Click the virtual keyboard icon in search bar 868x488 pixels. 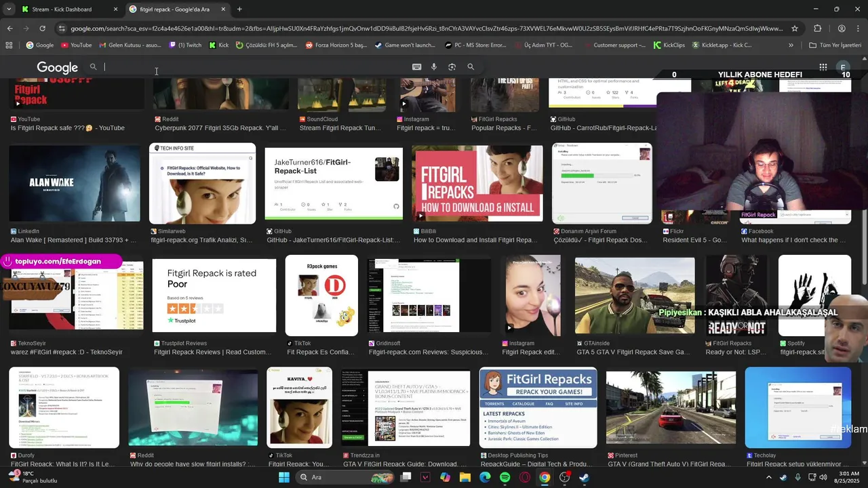416,67
